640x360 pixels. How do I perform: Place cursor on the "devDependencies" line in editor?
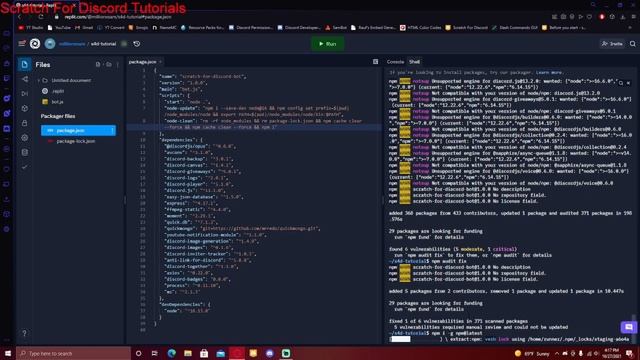186,304
